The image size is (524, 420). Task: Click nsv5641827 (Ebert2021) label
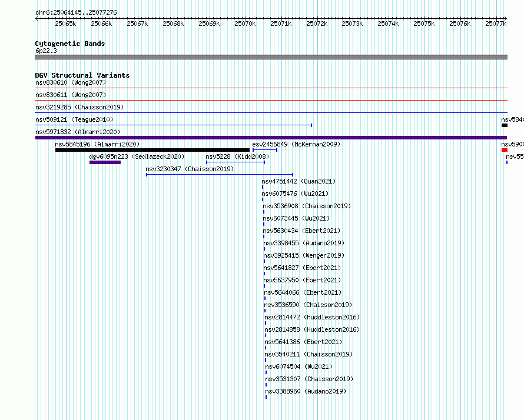tap(302, 268)
